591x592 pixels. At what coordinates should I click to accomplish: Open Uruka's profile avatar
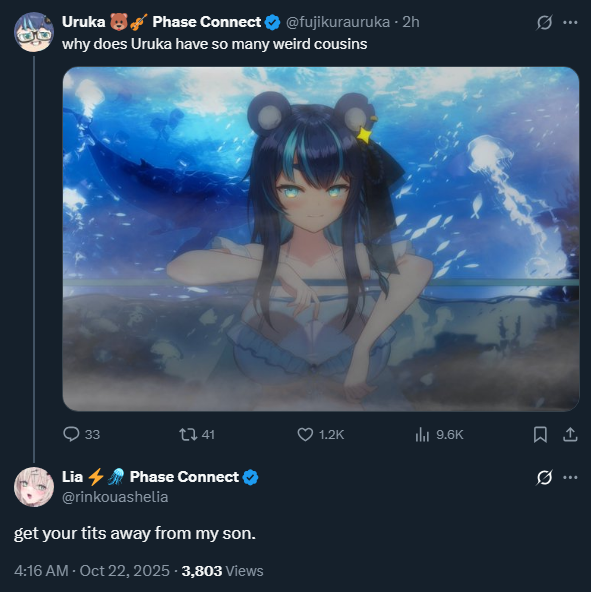coord(34,32)
